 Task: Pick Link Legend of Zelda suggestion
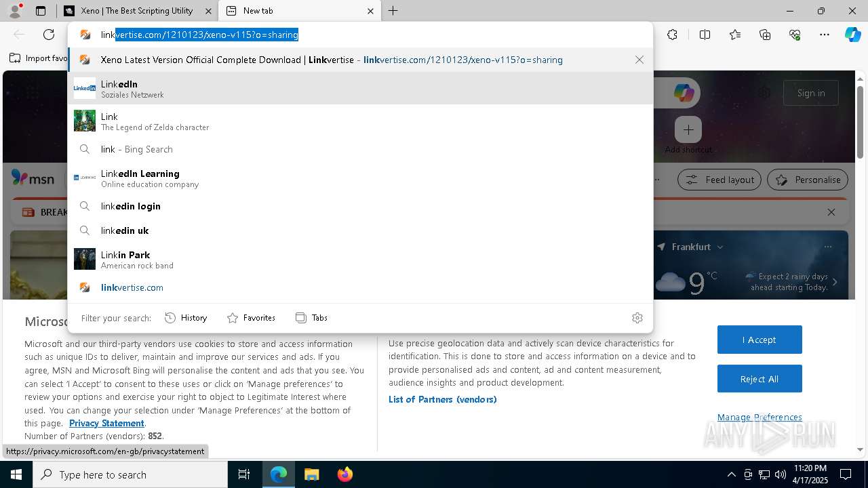tap(360, 121)
